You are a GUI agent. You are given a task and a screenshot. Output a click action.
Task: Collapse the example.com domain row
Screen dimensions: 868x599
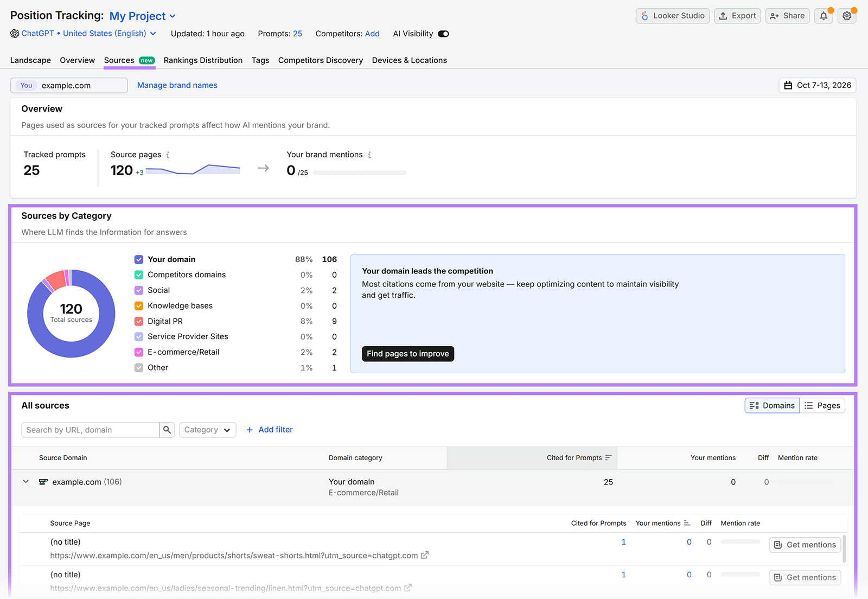[25, 482]
